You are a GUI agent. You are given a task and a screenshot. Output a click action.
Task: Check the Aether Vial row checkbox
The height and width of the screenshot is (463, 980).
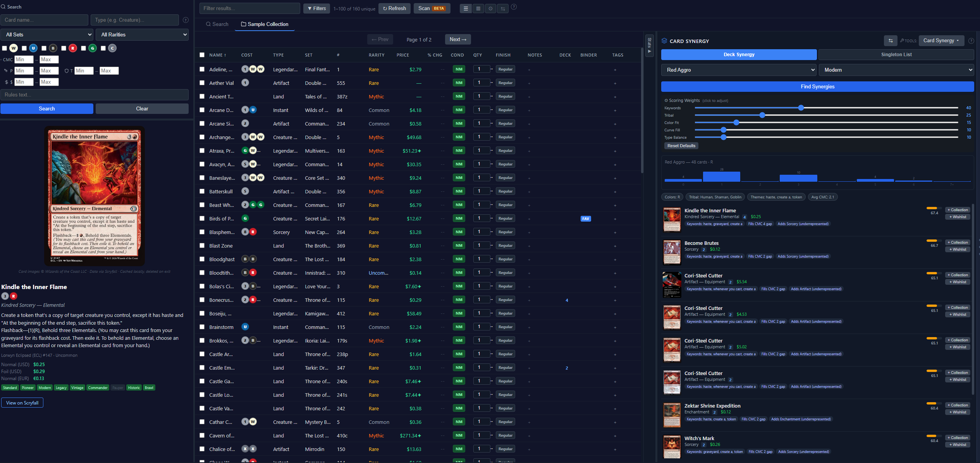click(202, 83)
